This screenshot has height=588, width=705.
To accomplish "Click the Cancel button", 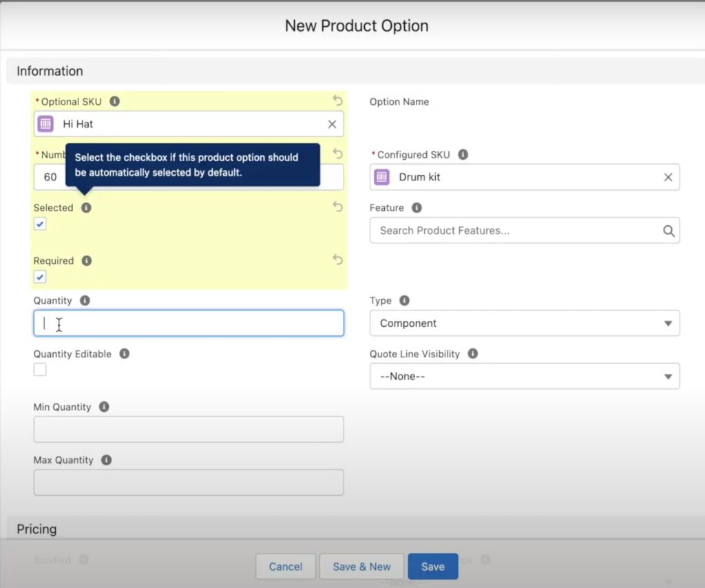I will click(x=285, y=567).
